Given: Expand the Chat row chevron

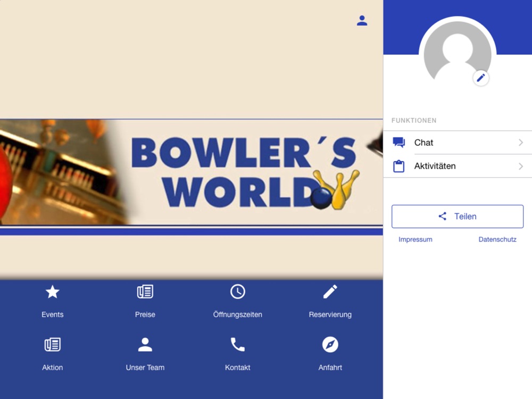Looking at the screenshot, I should click(521, 143).
